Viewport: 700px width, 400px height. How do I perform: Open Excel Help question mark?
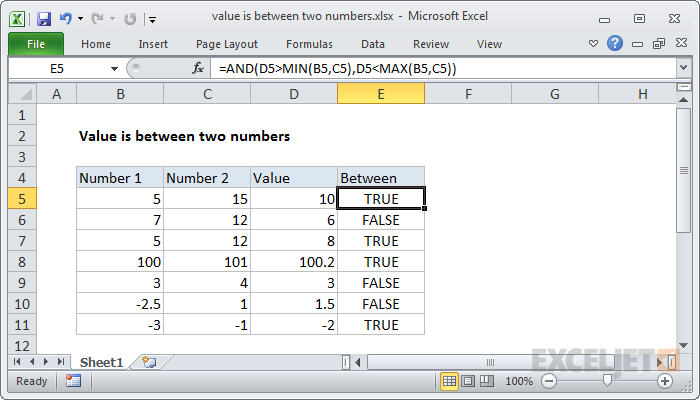tap(615, 43)
